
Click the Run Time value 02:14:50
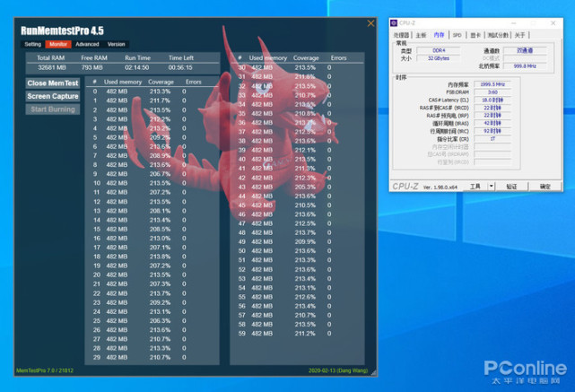tap(136, 68)
